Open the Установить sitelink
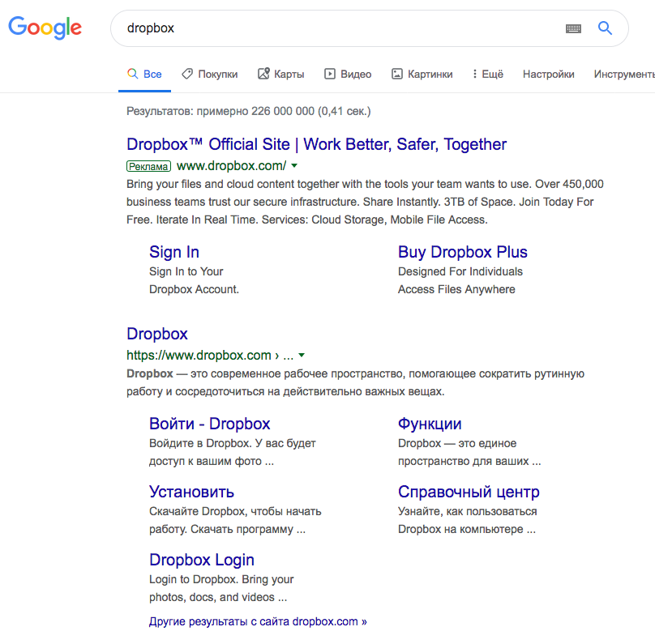 click(192, 492)
